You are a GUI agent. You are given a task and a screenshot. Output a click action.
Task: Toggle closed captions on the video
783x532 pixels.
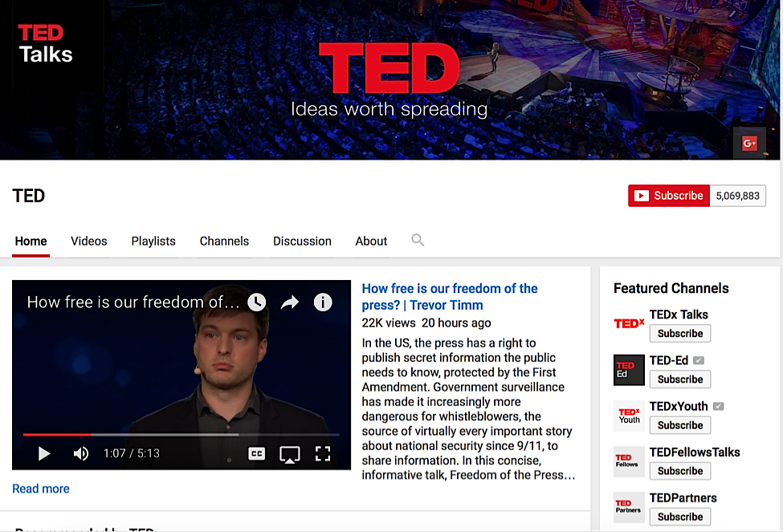257,453
